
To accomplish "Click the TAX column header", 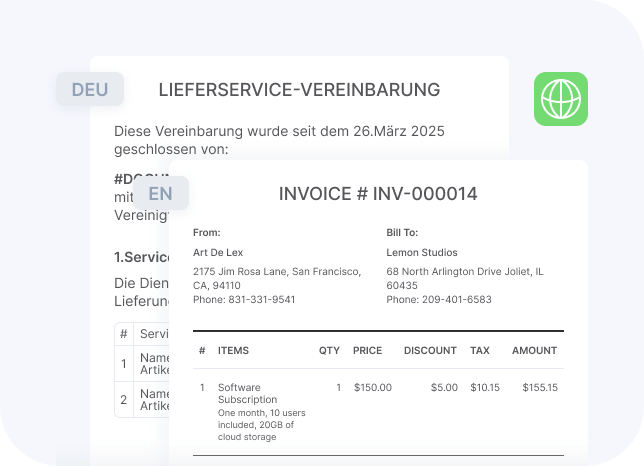I will (480, 351).
